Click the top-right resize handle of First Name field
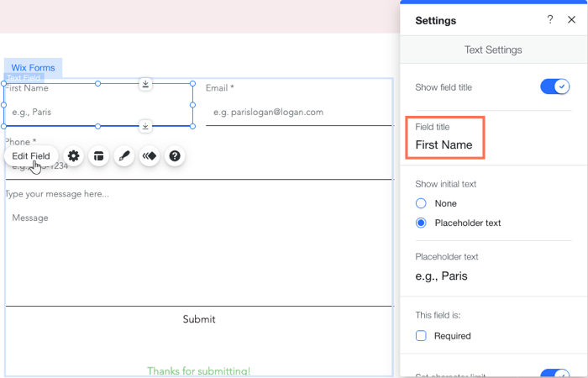Viewport: 588px width, 378px height. coord(192,84)
